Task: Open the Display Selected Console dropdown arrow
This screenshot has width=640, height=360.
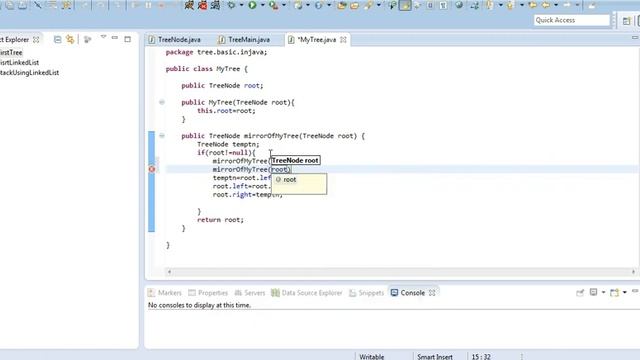Action: [x=603, y=292]
